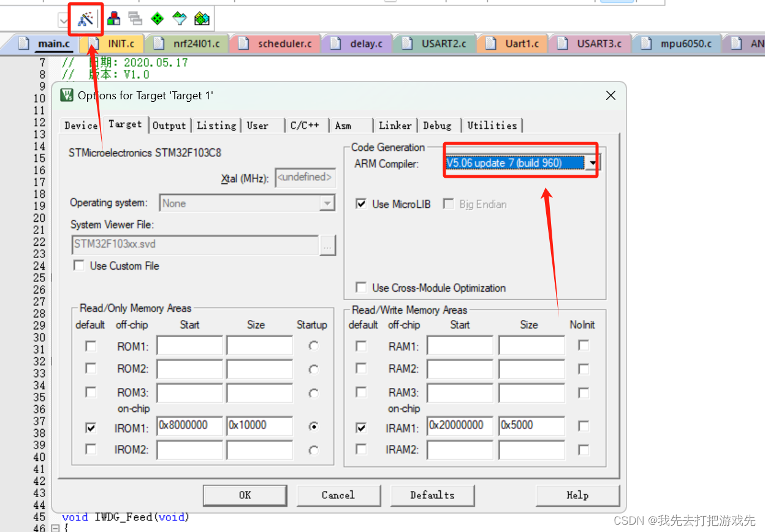Click the System Viewer File browse button
The height and width of the screenshot is (532, 765).
tap(327, 245)
